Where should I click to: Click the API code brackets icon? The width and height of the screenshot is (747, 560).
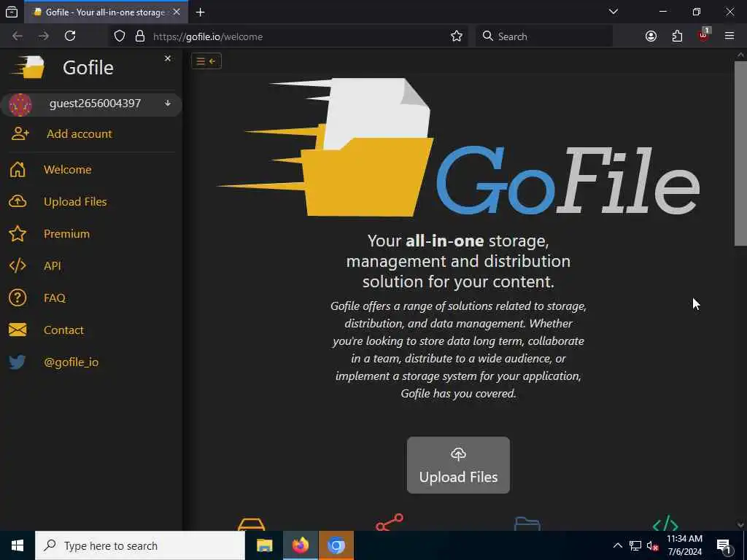18,265
